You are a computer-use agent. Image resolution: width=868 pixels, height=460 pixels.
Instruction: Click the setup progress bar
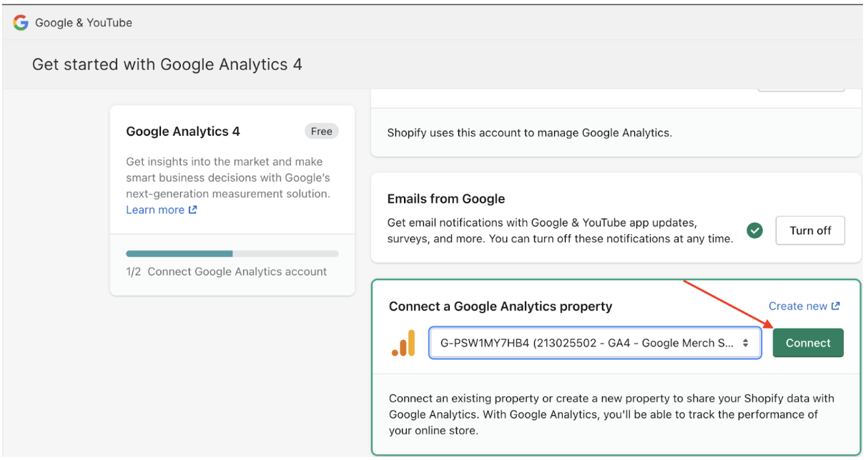(232, 254)
